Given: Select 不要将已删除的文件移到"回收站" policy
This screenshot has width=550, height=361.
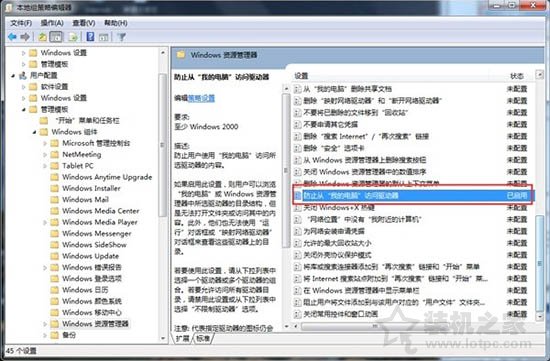Looking at the screenshot, I should 356,113.
